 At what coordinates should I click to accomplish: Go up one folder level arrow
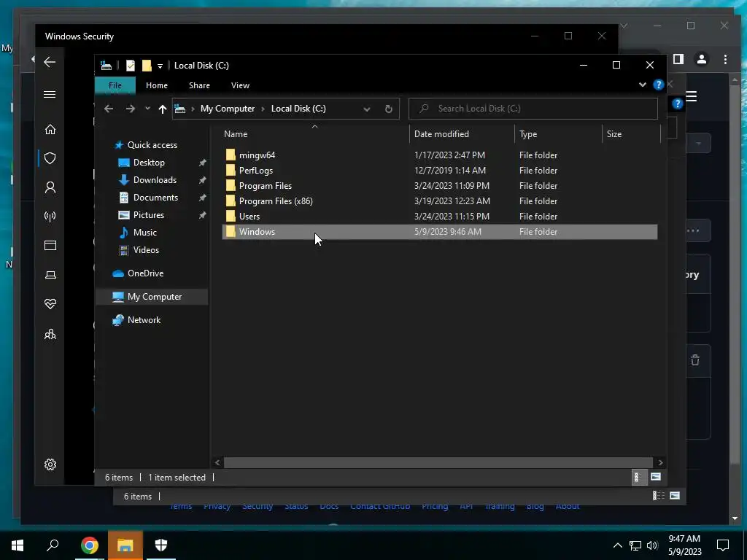pyautogui.click(x=163, y=109)
